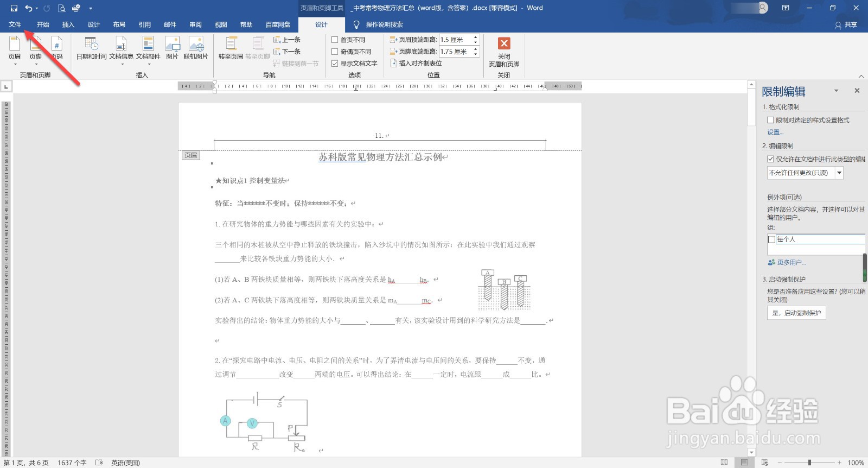Viewport: 868px width, 468px height.
Task: Click 插入对齐制表位 alignment tab
Action: pyautogui.click(x=416, y=63)
